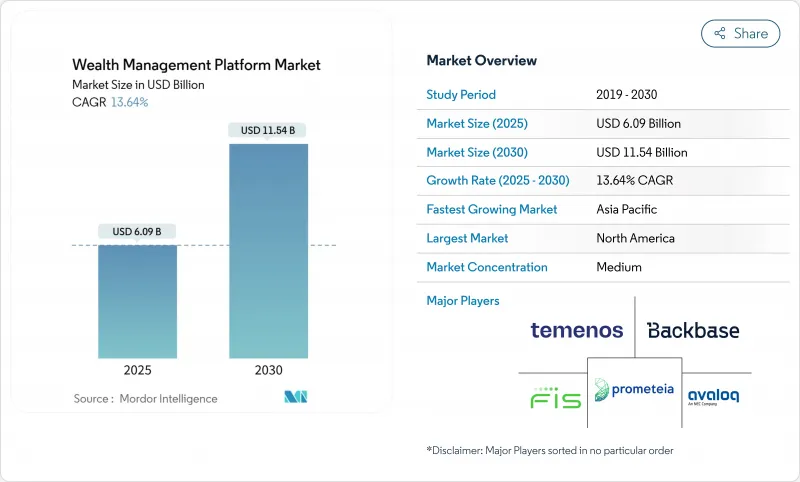Image resolution: width=800 pixels, height=482 pixels.
Task: Click the North America largest market value
Action: tap(635, 238)
